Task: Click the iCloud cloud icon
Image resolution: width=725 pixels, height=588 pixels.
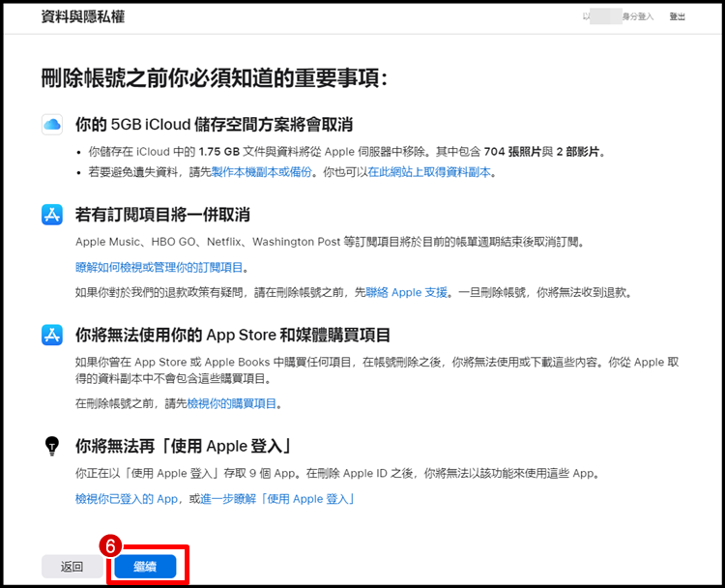Action: (52, 125)
